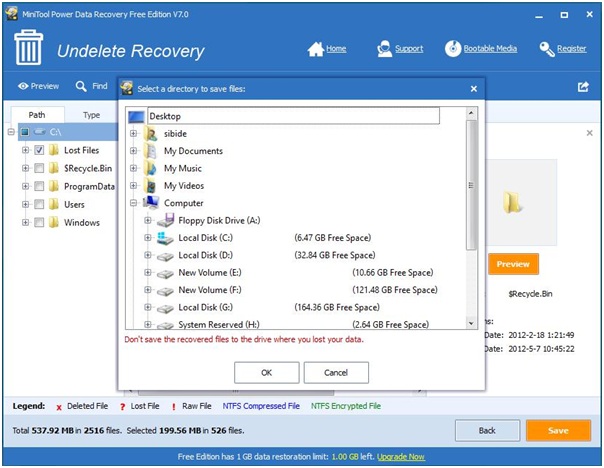Switch to the Type tab
604x468 pixels.
[x=91, y=115]
